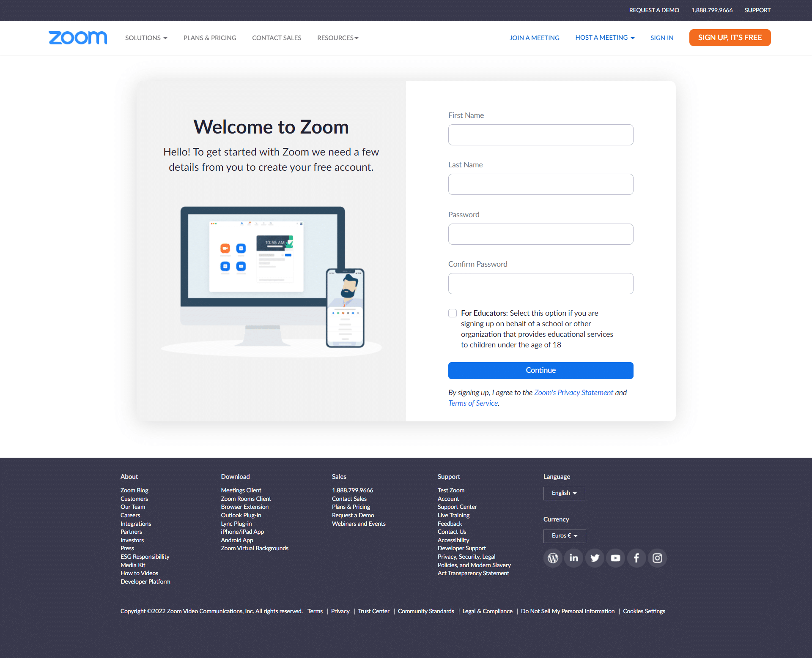Open the Developer Support footer link
Screen dimensions: 812x658
coord(462,548)
